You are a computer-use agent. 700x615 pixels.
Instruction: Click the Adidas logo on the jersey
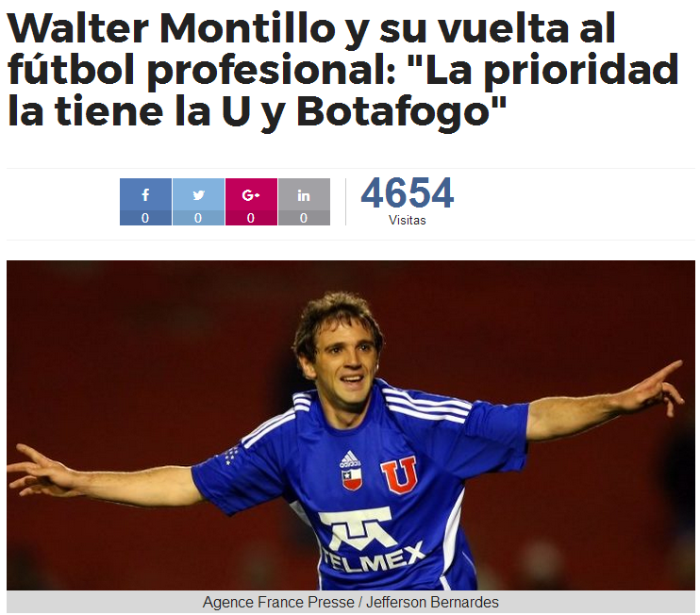[350, 459]
